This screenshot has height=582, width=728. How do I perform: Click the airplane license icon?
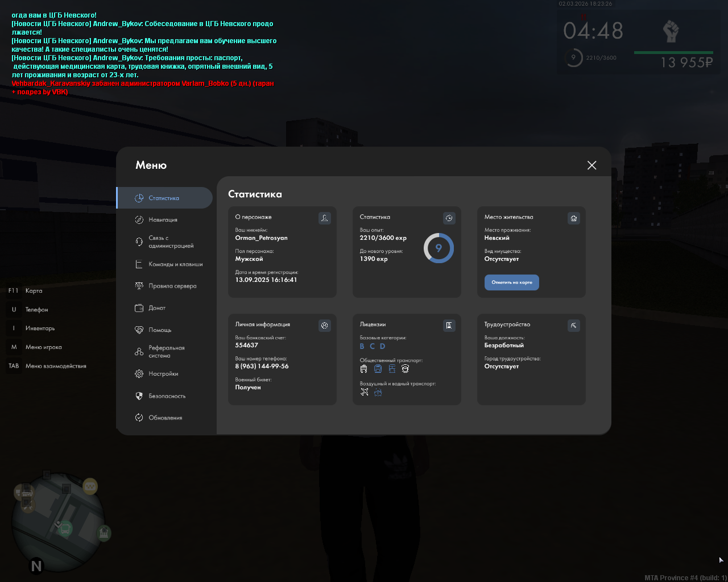coord(365,392)
